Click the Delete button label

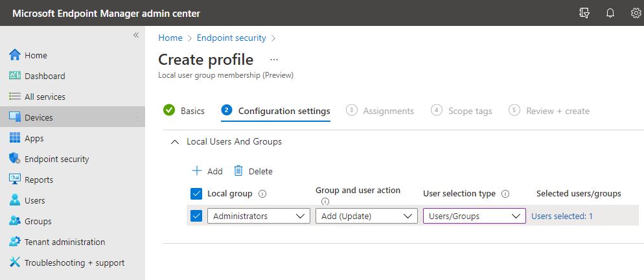point(260,171)
